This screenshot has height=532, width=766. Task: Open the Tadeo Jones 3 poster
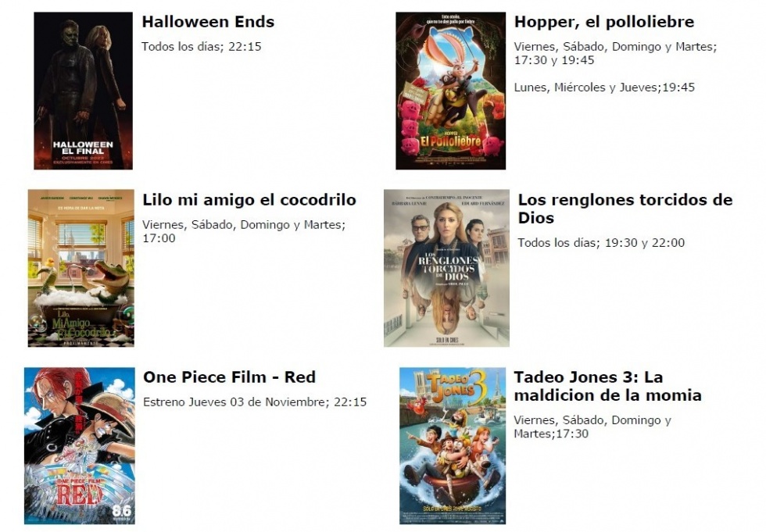pos(453,446)
